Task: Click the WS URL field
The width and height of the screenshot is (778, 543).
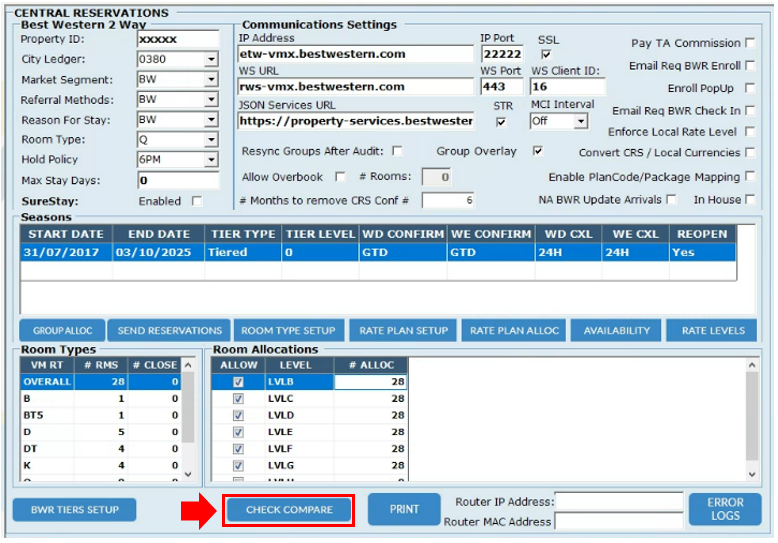Action: click(x=355, y=87)
